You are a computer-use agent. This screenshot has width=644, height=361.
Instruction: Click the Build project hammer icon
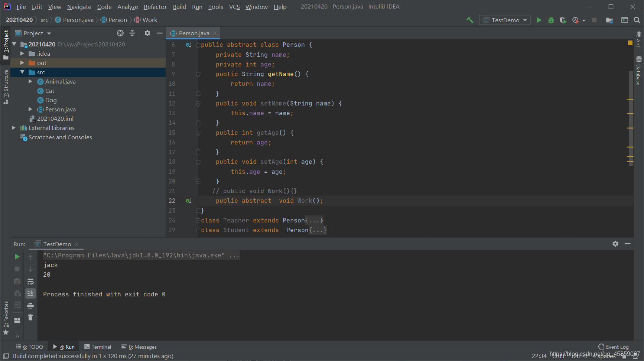pos(470,20)
